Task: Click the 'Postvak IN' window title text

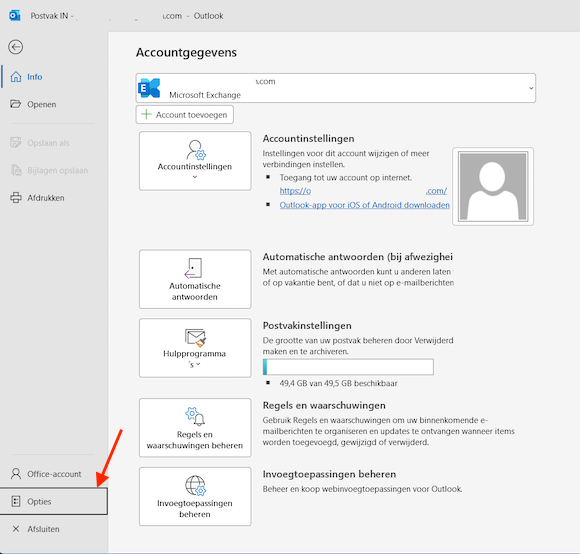Action: tap(49, 16)
